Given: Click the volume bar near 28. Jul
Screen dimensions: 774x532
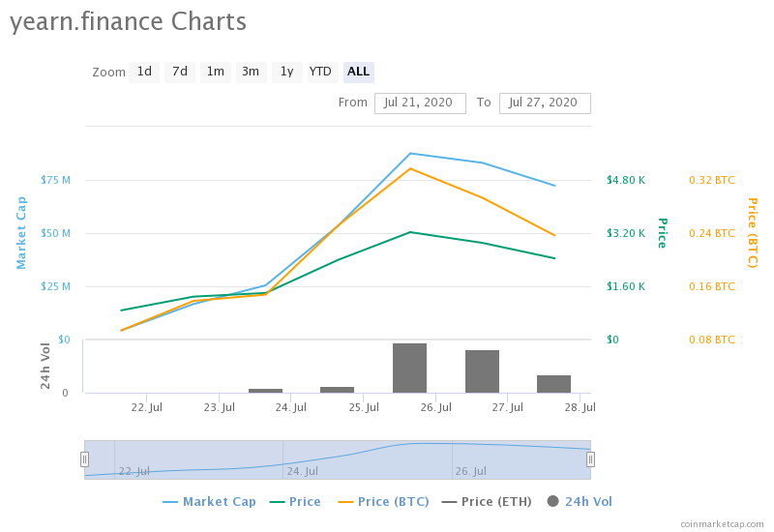Looking at the screenshot, I should pyautogui.click(x=553, y=384).
